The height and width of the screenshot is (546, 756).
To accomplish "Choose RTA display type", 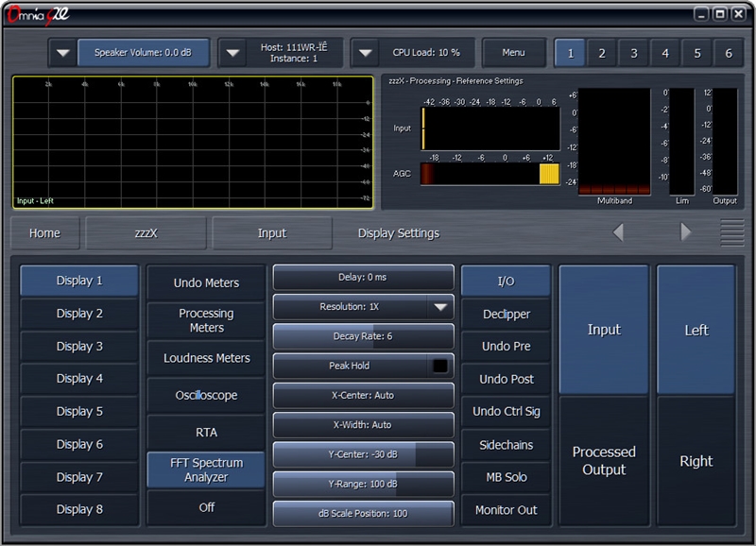I will [206, 433].
